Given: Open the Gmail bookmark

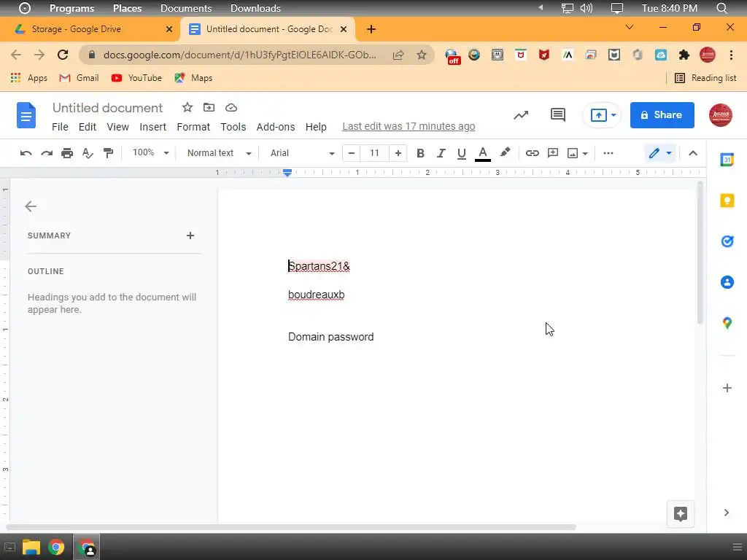Looking at the screenshot, I should (79, 78).
